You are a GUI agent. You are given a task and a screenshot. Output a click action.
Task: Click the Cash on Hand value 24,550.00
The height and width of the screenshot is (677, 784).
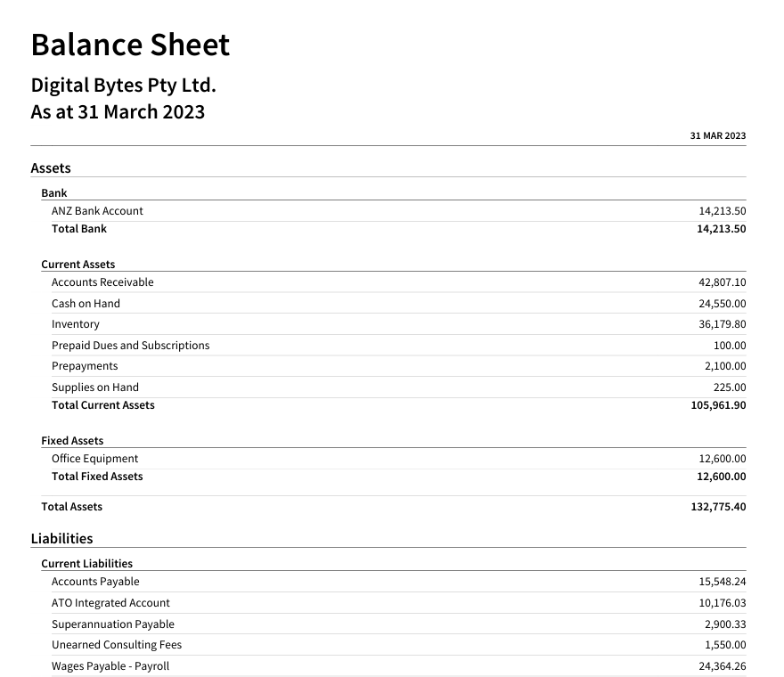coord(722,304)
